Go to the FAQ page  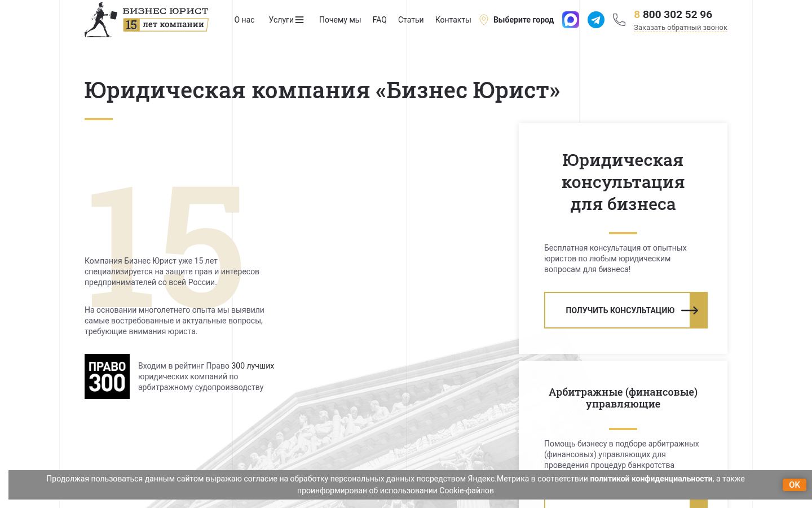coord(379,20)
